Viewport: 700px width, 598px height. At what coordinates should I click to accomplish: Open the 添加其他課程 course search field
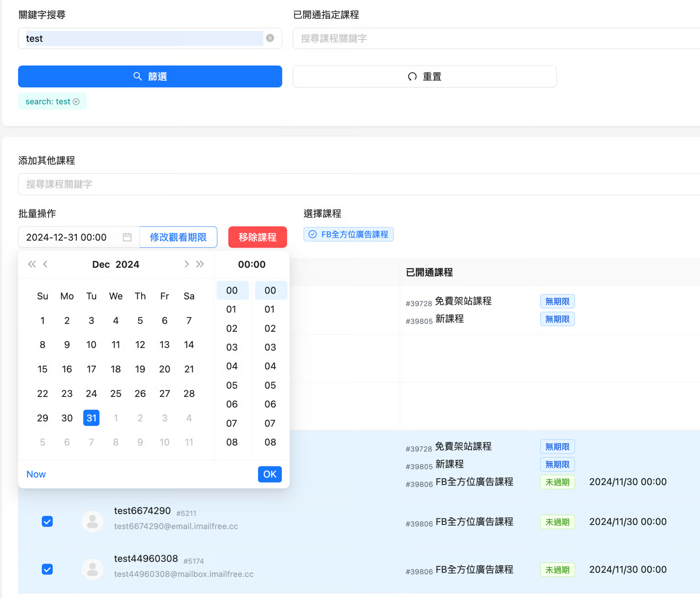click(x=359, y=184)
